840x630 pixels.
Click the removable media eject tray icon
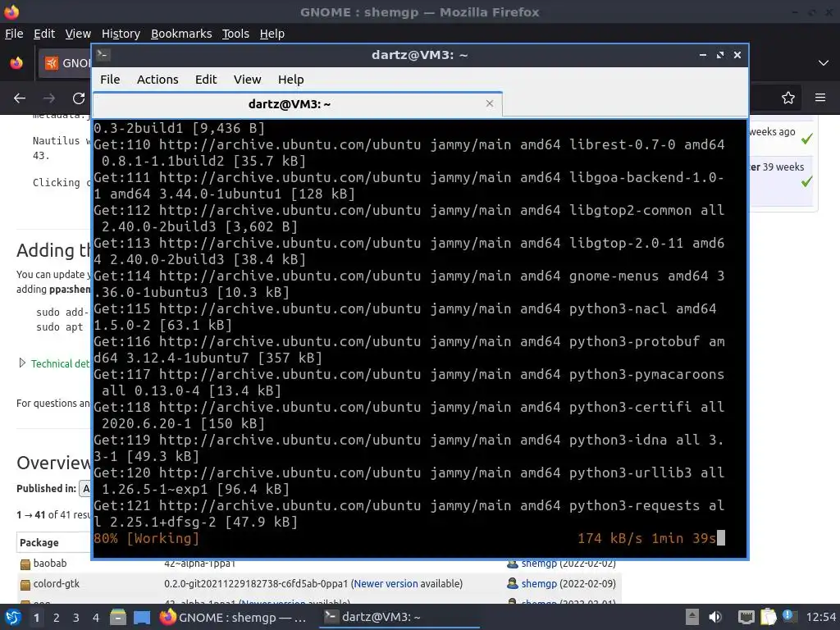[x=692, y=617]
